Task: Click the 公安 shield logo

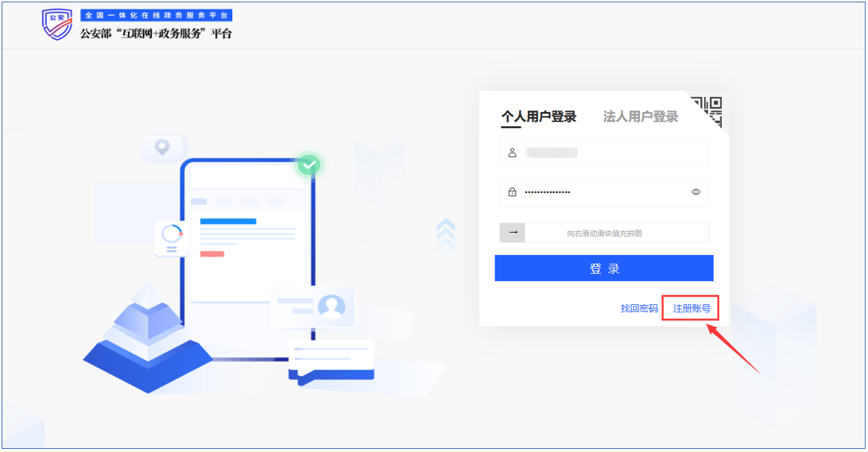Action: 56,25
